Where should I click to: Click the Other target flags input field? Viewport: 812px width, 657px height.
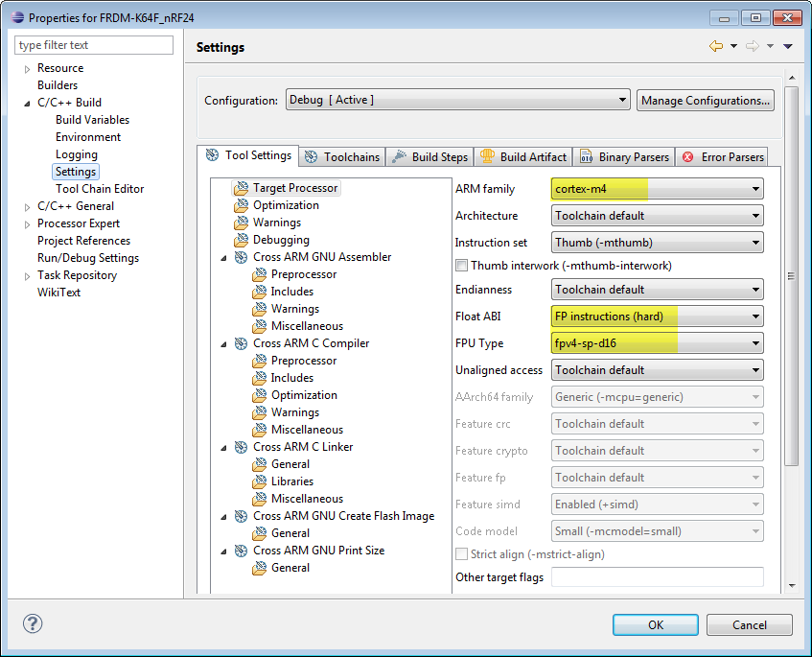658,577
